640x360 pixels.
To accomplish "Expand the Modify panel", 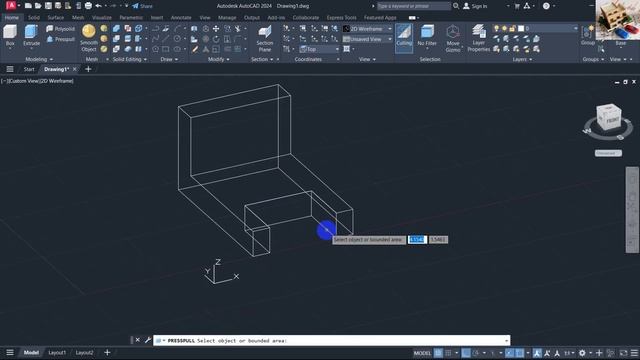I will pos(218,59).
